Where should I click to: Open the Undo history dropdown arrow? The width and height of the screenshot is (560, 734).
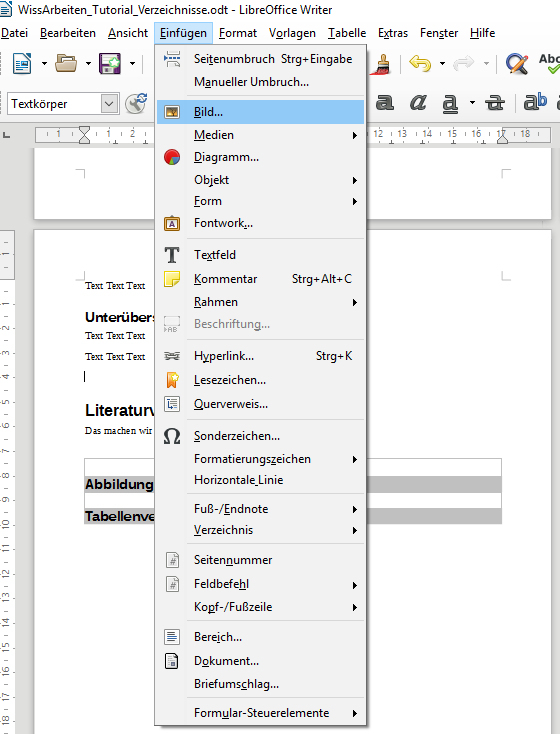tap(442, 63)
